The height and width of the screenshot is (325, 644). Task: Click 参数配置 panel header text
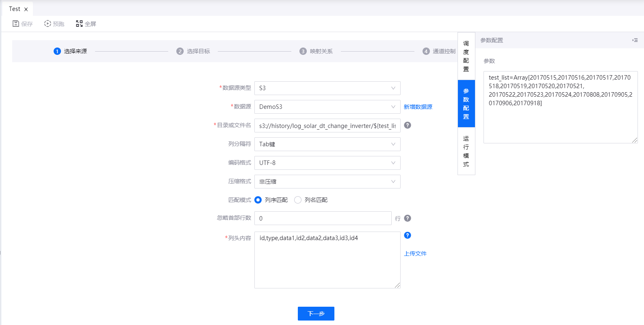(x=492, y=40)
